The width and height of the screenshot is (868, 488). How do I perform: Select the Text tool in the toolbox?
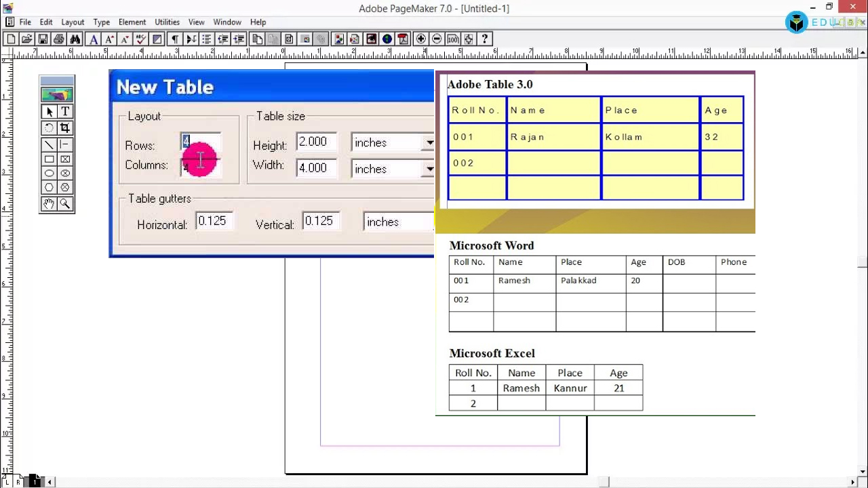pyautogui.click(x=65, y=111)
